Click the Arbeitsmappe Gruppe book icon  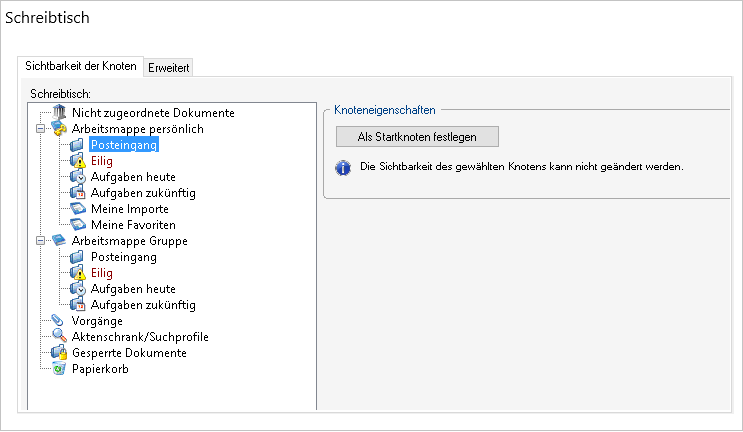pyautogui.click(x=59, y=240)
